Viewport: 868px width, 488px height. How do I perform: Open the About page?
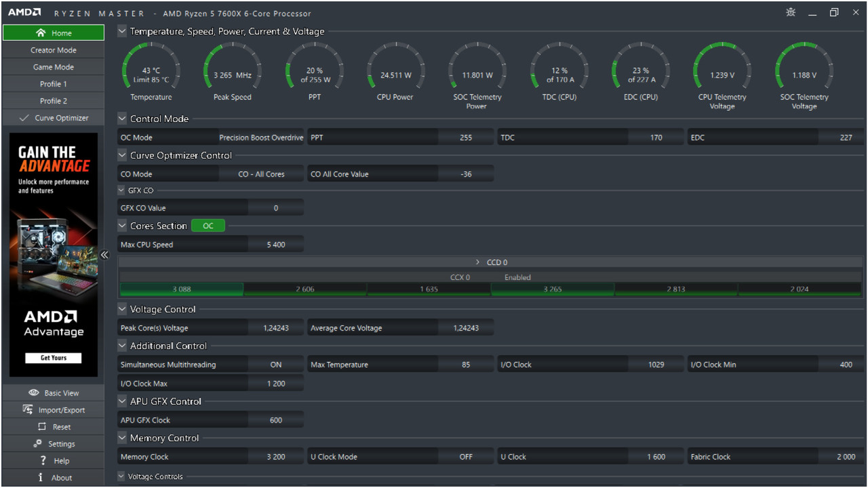[x=54, y=478]
